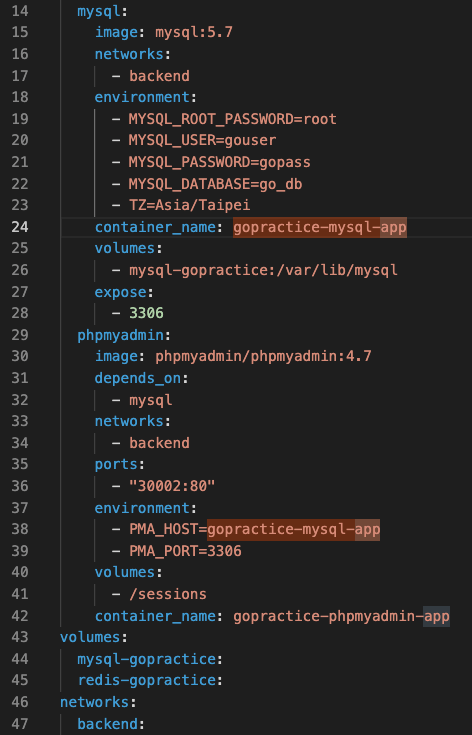
Task: Select the MYSQL_USER=gouser line
Action: (202, 140)
